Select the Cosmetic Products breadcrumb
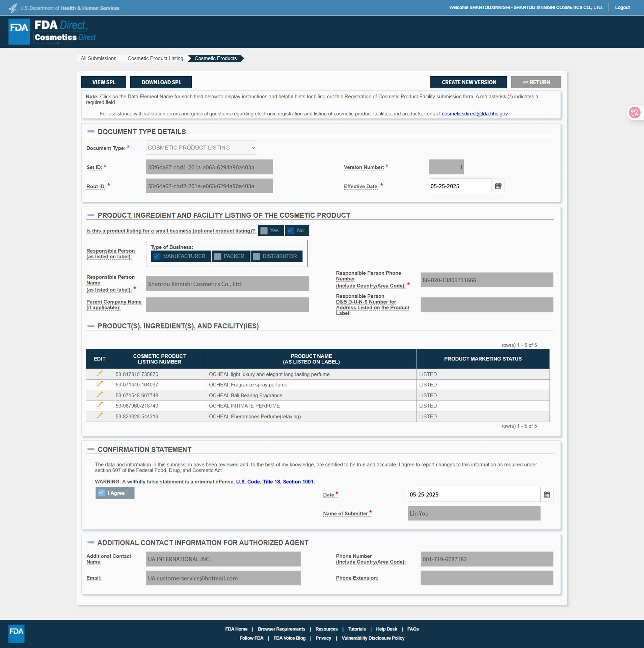Viewport: 644px width, 648px height. [x=216, y=58]
